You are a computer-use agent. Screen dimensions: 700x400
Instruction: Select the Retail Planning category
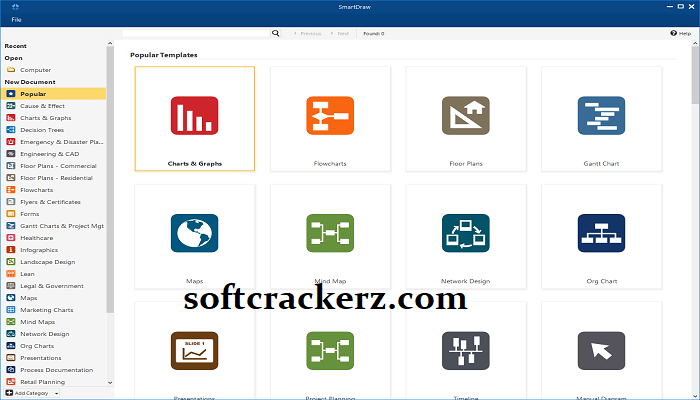coord(54,382)
